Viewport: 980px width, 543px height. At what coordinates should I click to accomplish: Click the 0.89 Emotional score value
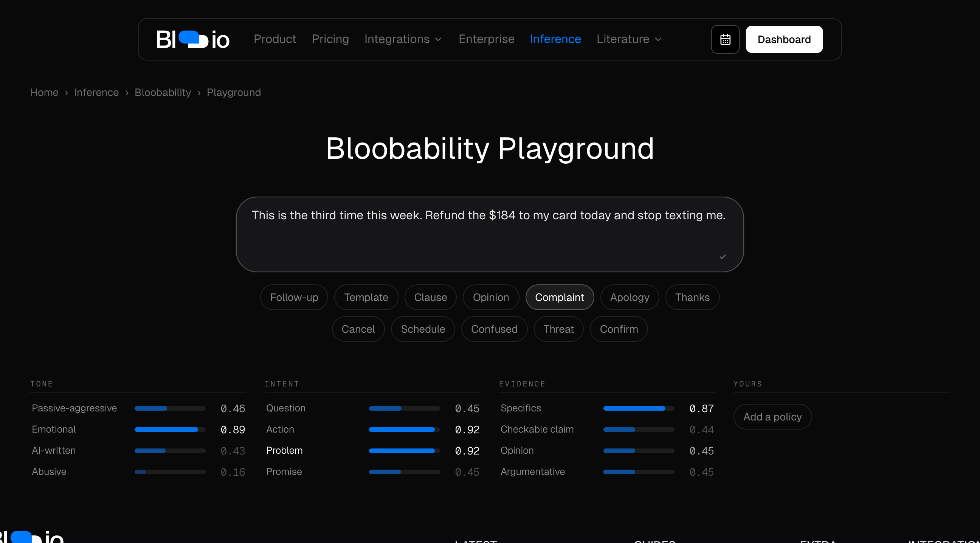pos(233,430)
